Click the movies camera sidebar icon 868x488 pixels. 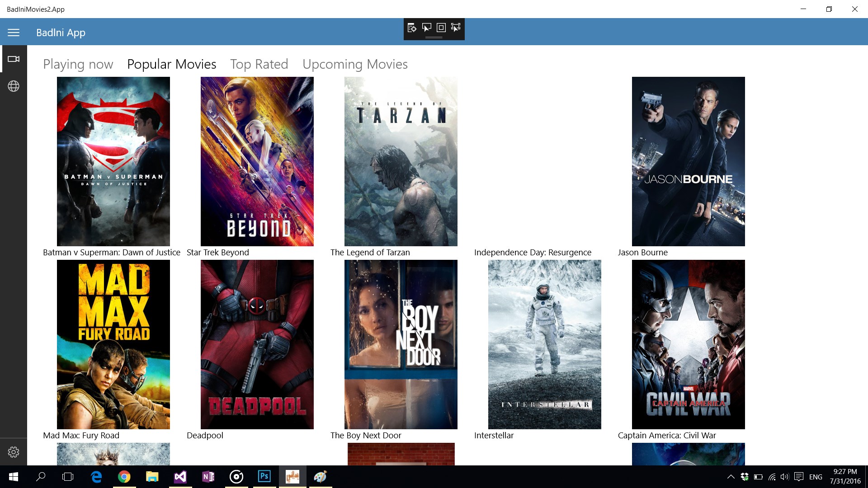tap(14, 59)
